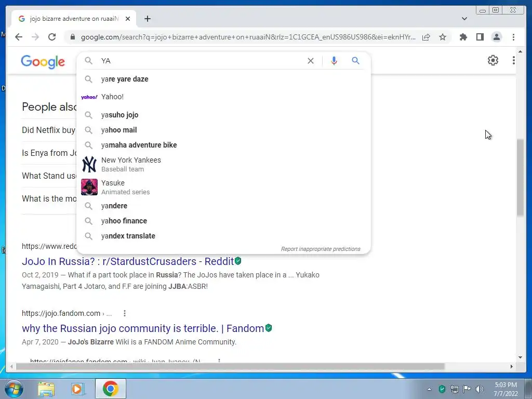
Task: Choose suggestion yasuho jojo
Action: tap(224, 115)
